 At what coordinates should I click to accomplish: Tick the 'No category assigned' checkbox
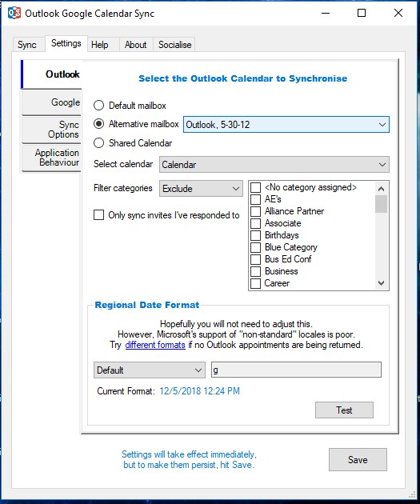pos(255,187)
